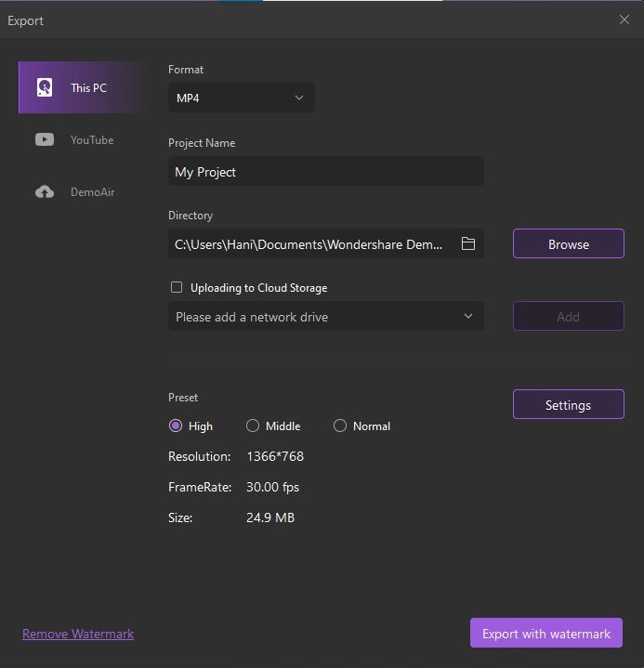644x668 pixels.
Task: Click the DemoAir cloud upload icon
Action: [45, 192]
